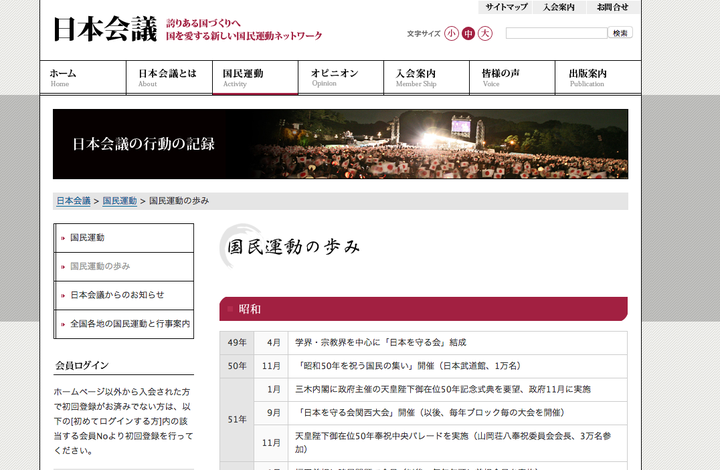Click the 日本会議の行動の記録 banner image
The image size is (720, 470).
340,143
